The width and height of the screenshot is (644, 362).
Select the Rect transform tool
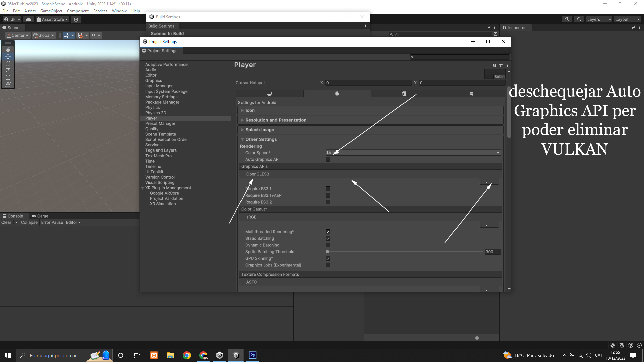(8, 78)
